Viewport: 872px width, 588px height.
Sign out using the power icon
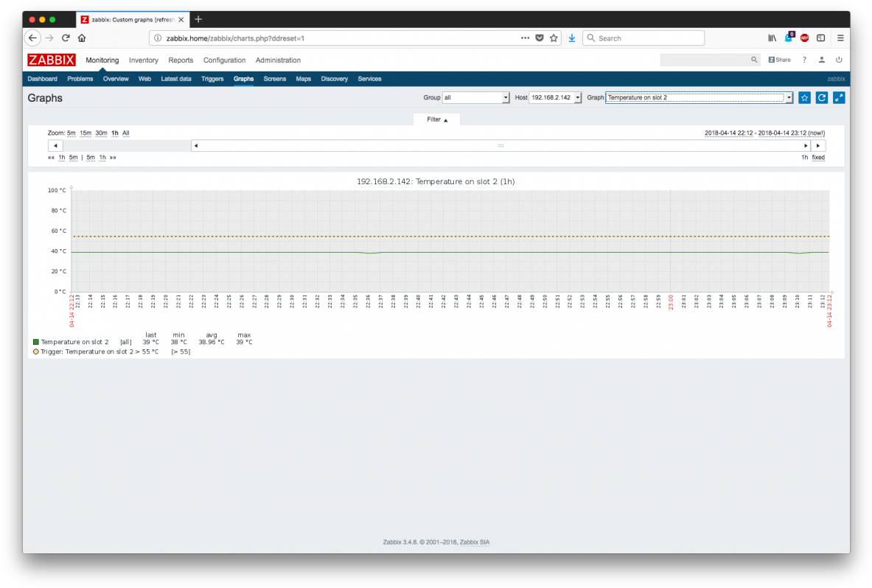coord(839,60)
